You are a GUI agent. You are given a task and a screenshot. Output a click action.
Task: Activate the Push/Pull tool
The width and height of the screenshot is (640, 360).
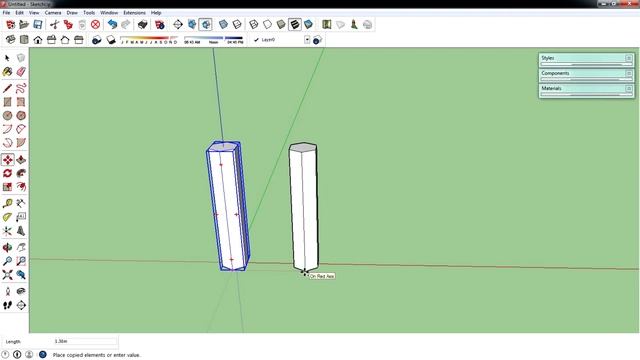pos(21,160)
